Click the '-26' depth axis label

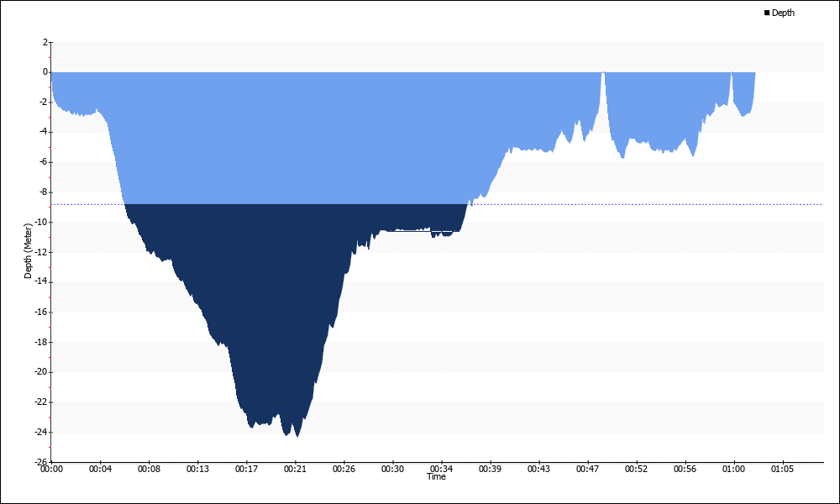[x=41, y=462]
